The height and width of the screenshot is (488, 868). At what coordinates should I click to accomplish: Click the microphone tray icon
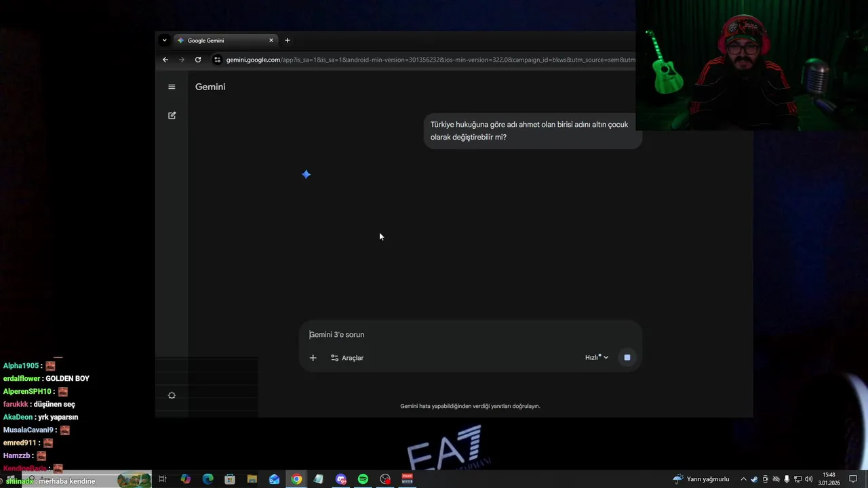pyautogui.click(x=787, y=479)
